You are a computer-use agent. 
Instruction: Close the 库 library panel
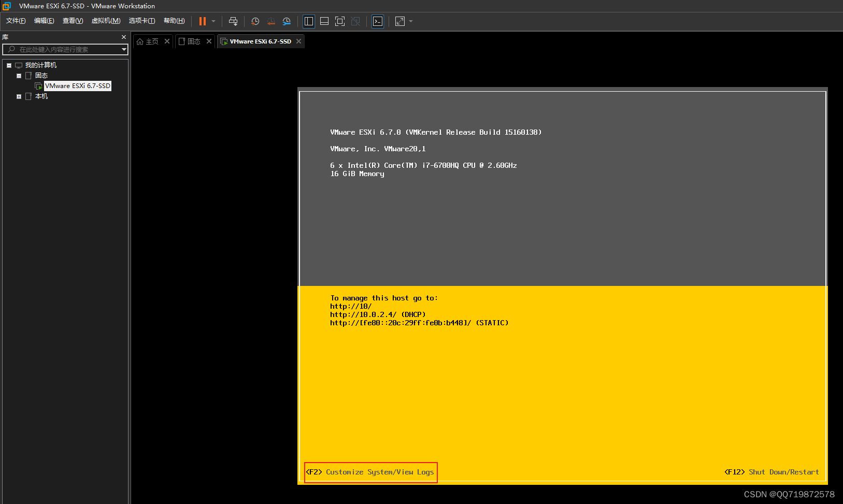click(124, 37)
